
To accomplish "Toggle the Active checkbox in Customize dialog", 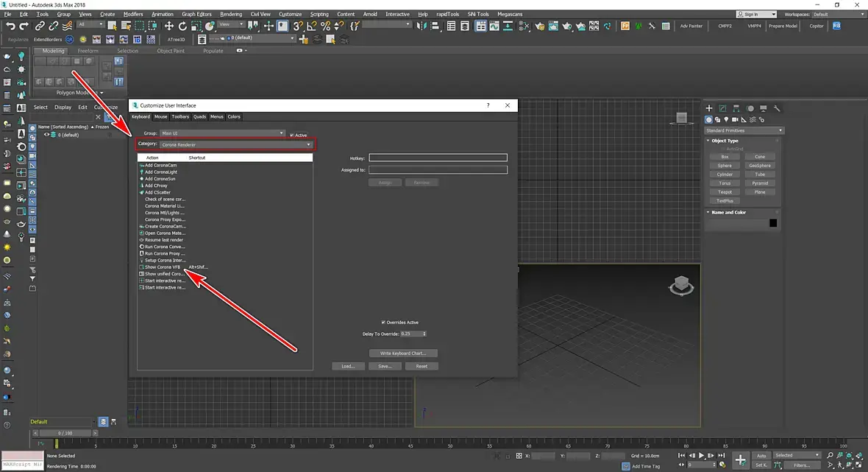I will click(x=292, y=135).
